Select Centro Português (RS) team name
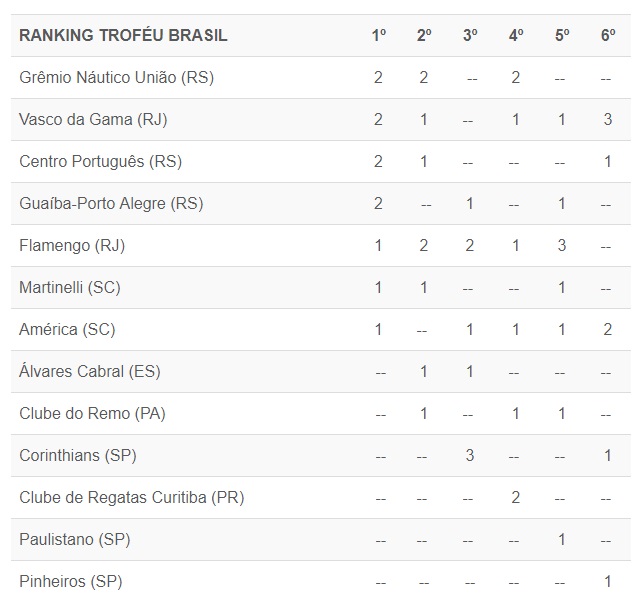Screen dimensions: 641x607 [100, 162]
